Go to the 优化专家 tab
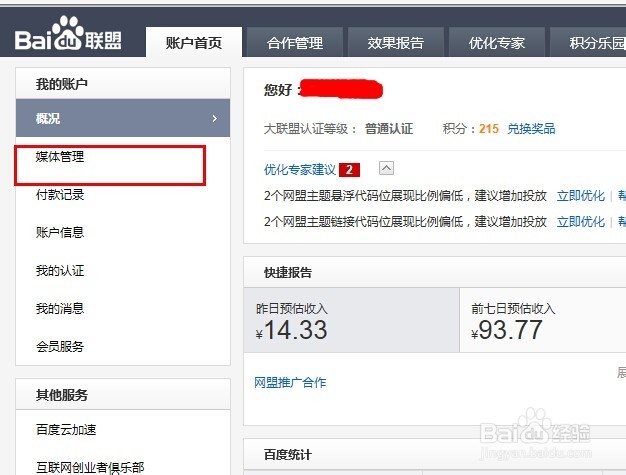Screen dimensions: 626x475 tap(497, 42)
